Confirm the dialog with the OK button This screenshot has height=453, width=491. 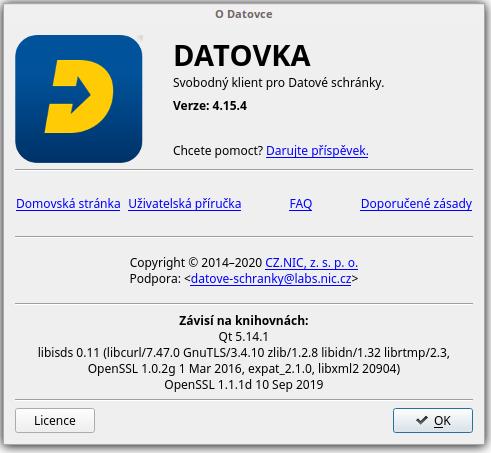click(433, 420)
